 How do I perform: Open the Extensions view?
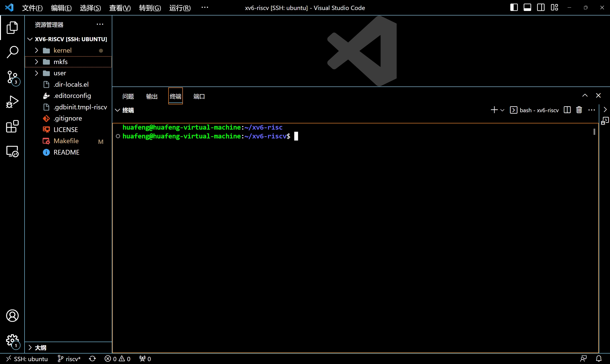(12, 126)
